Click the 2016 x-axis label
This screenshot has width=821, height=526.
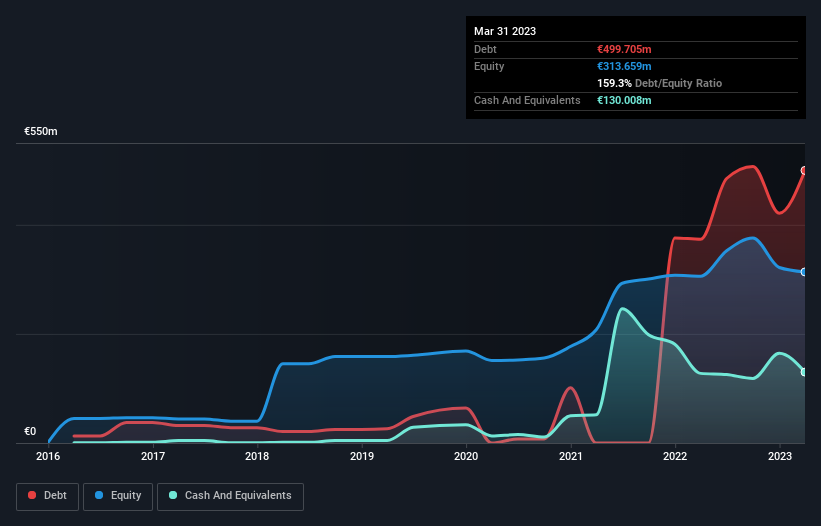pos(48,456)
